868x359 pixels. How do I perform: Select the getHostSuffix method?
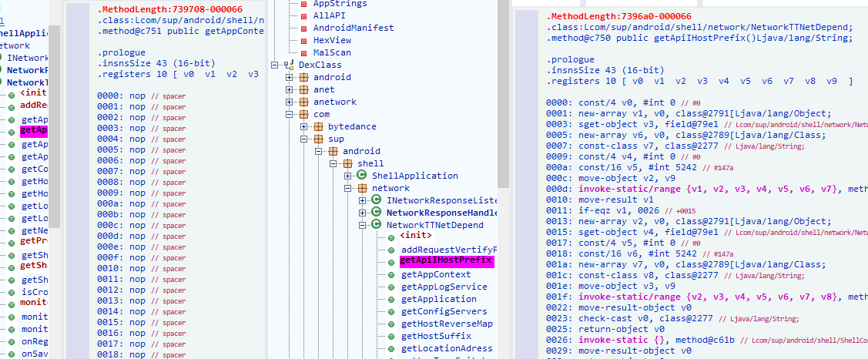tap(436, 336)
